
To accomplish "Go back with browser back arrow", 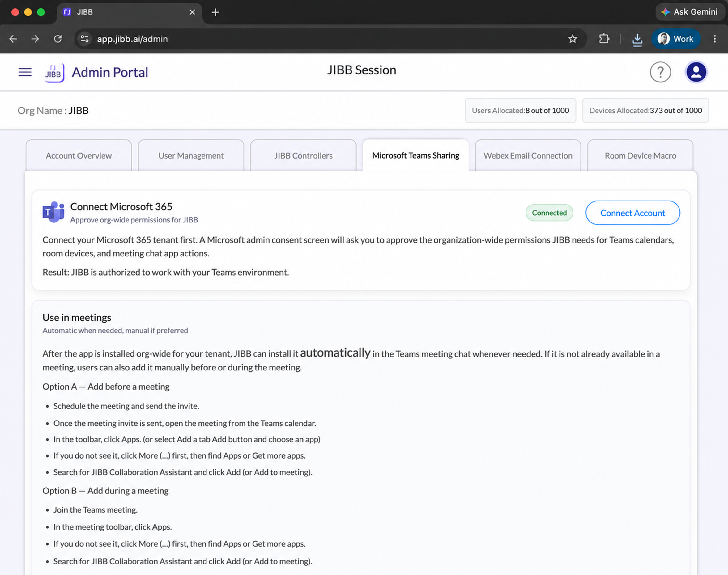I will coord(13,39).
